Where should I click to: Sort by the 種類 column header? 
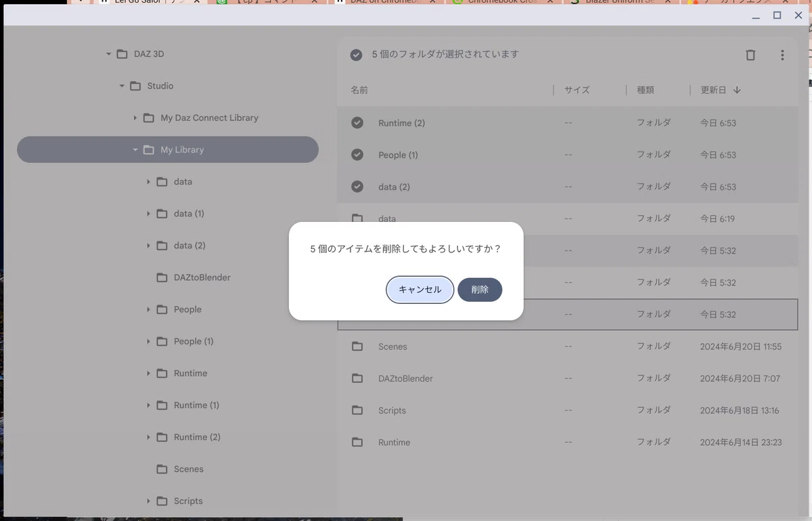[x=646, y=90]
